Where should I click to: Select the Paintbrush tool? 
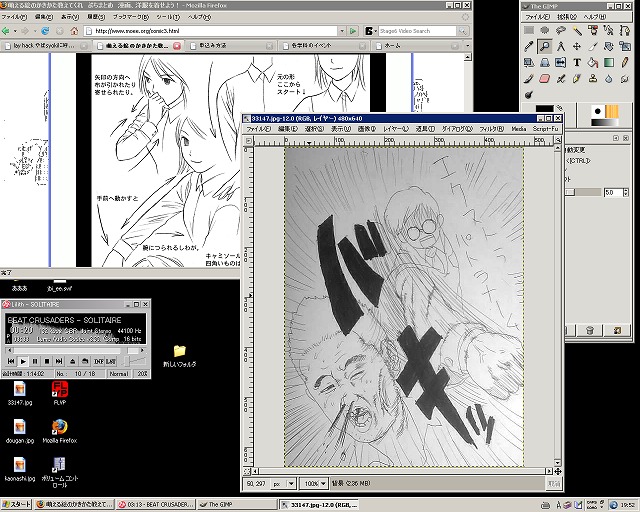[x=529, y=78]
